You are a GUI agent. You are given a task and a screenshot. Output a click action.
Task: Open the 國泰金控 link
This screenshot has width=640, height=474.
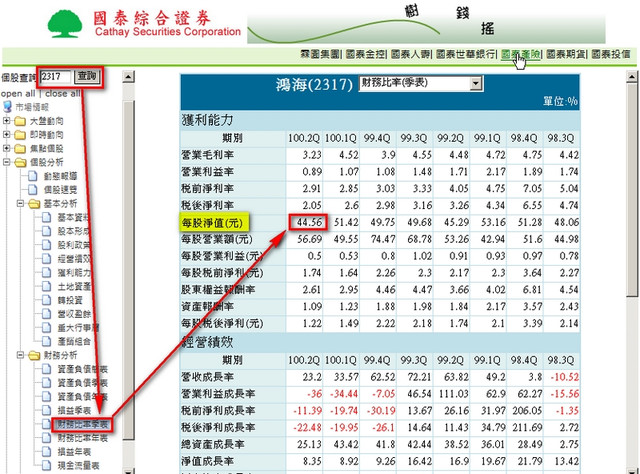[365, 54]
